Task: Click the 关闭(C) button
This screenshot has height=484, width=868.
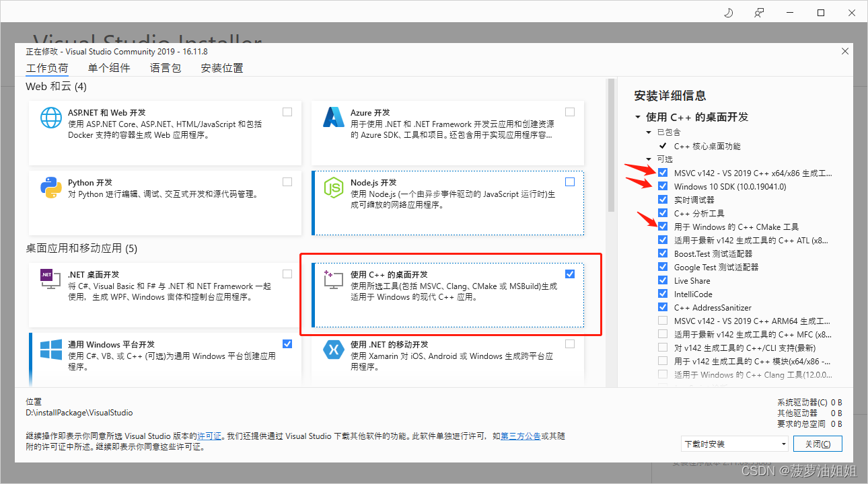Action: coord(818,444)
